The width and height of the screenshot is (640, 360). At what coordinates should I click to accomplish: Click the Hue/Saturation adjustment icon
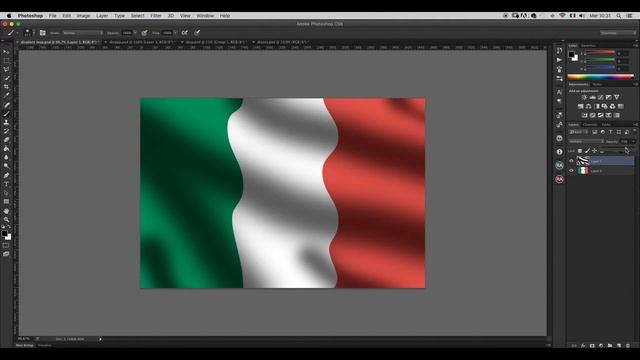(580, 106)
